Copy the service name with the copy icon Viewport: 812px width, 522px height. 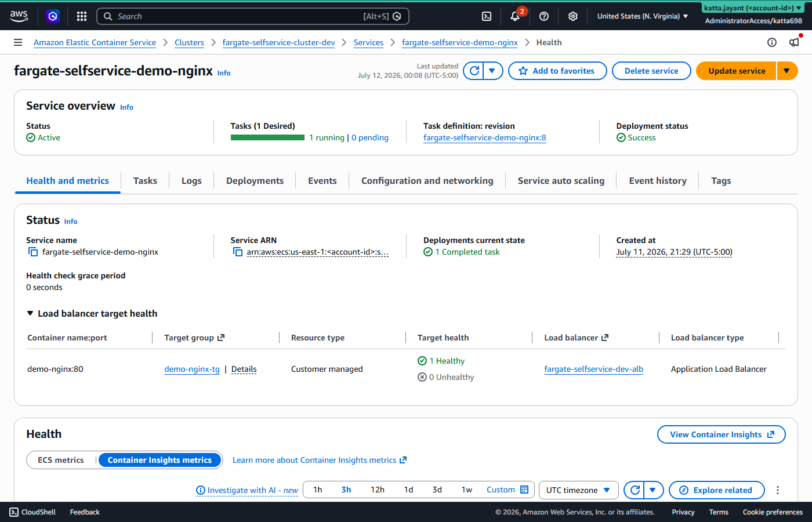(x=33, y=252)
